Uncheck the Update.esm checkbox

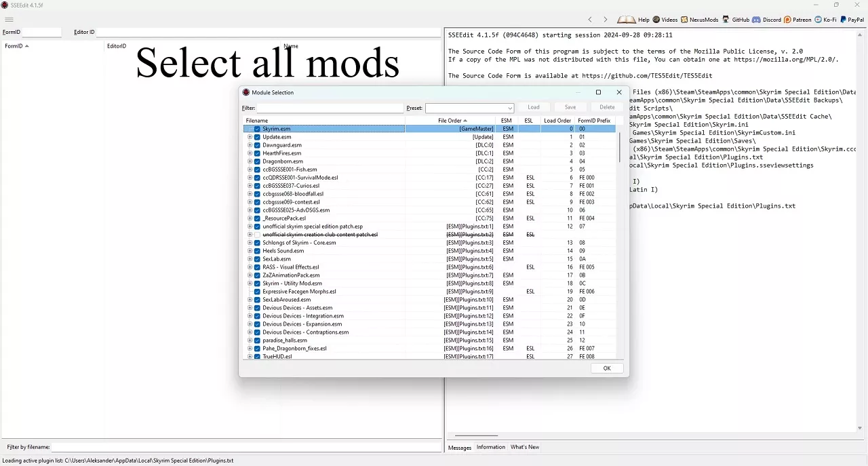[x=257, y=137]
